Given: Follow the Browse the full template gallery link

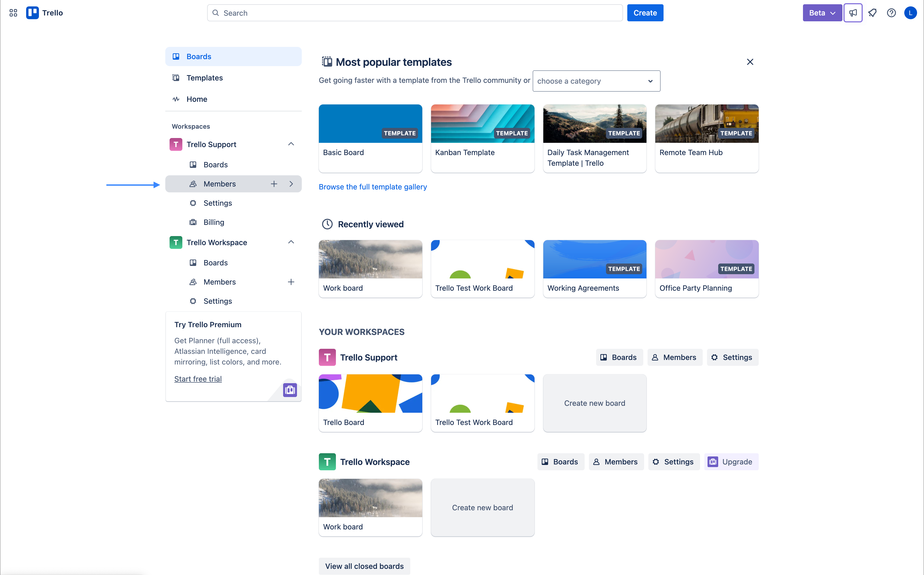Looking at the screenshot, I should click(372, 187).
